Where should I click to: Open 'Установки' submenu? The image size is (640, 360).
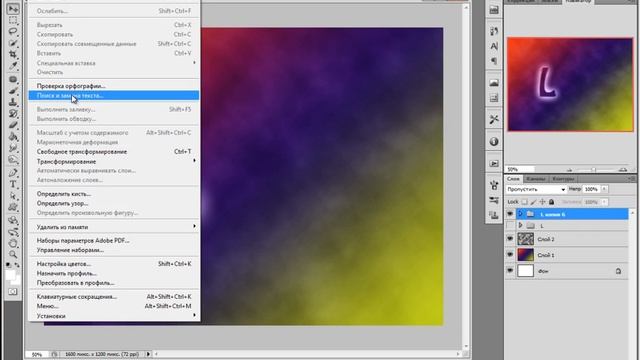(114, 316)
